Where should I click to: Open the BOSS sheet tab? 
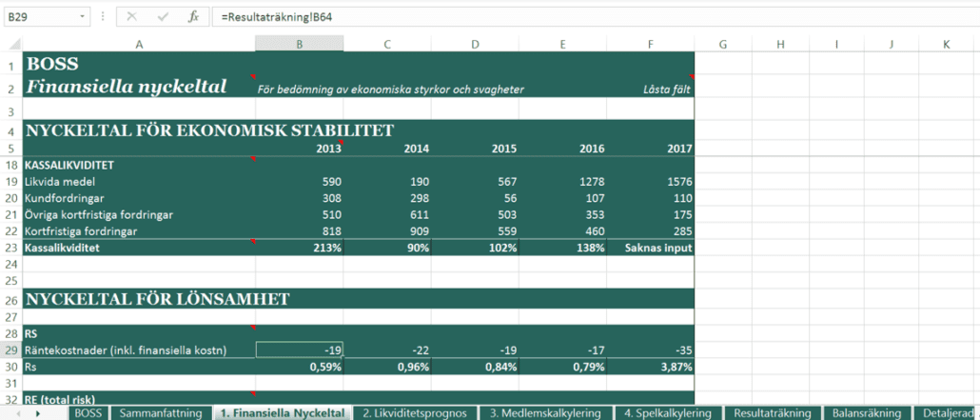[x=88, y=413]
